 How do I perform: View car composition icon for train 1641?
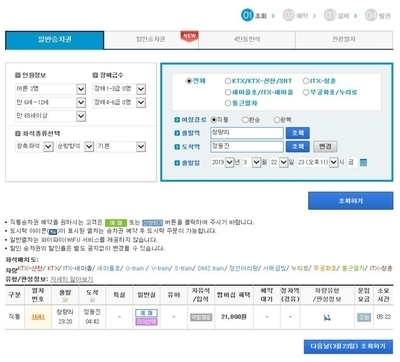coord(327,318)
